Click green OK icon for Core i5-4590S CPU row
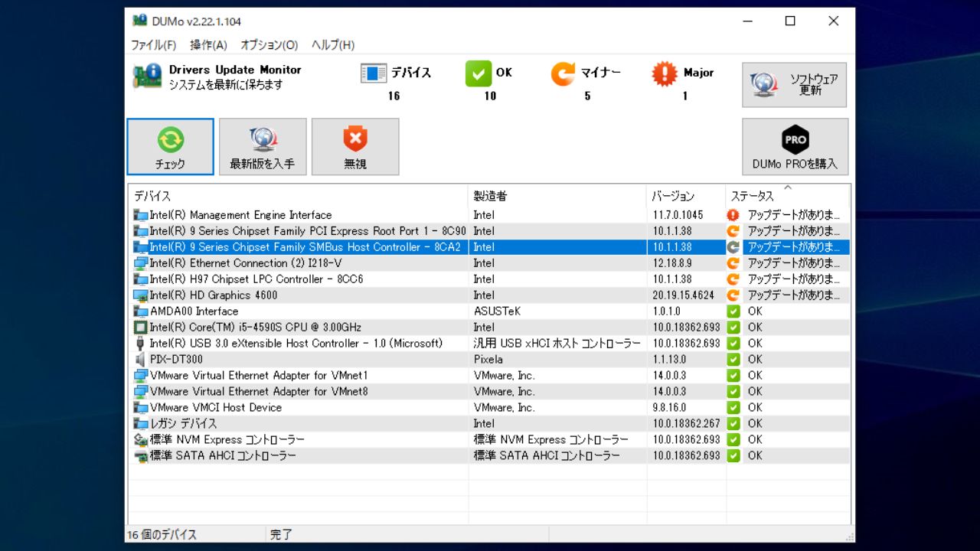The width and height of the screenshot is (980, 551). 733,328
